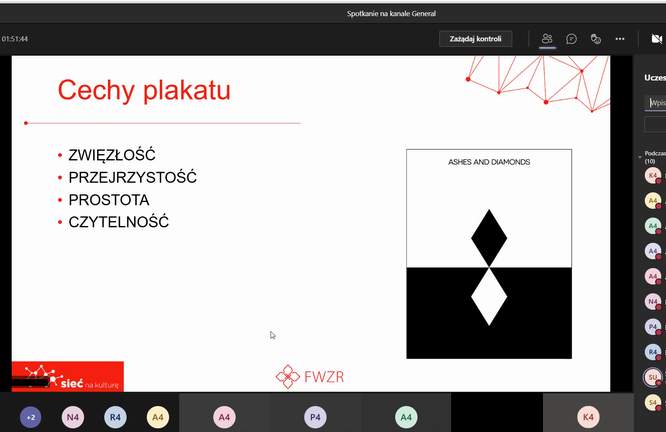
Task: Click N4 avatar in bottom strip
Action: click(73, 417)
